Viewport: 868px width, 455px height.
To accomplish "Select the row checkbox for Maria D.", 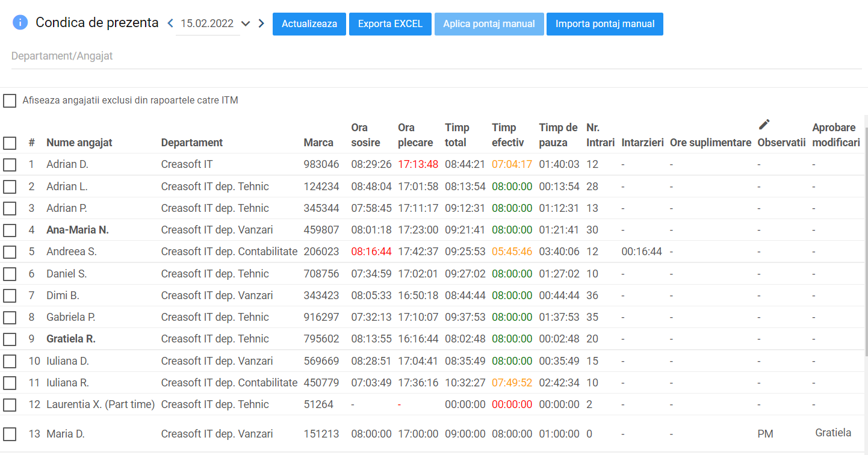I will tap(10, 434).
